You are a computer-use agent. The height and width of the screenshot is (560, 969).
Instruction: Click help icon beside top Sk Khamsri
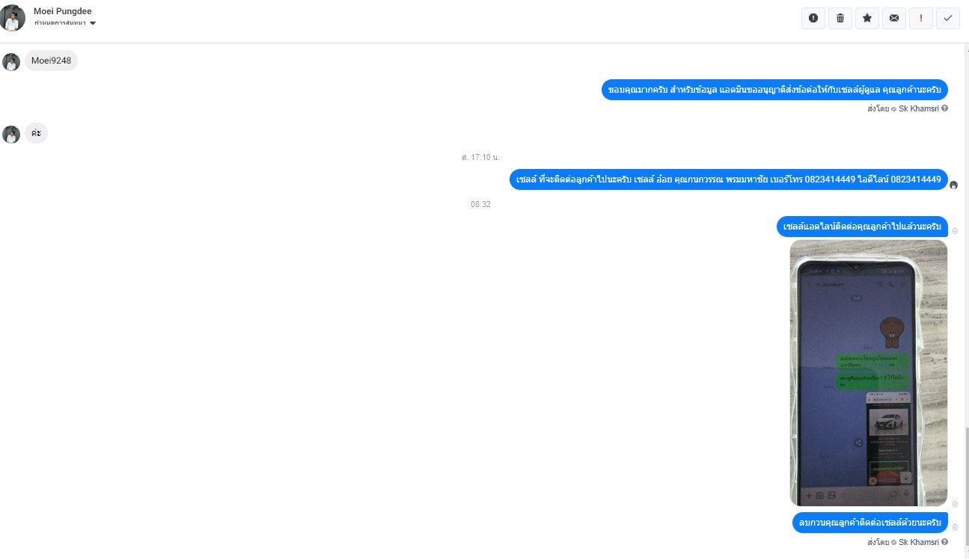(944, 108)
